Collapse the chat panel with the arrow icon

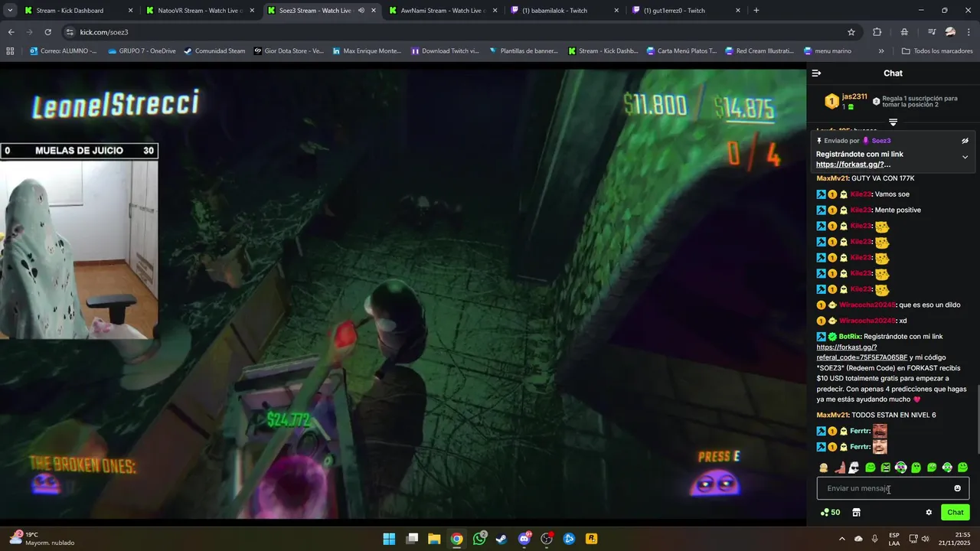[x=816, y=73]
